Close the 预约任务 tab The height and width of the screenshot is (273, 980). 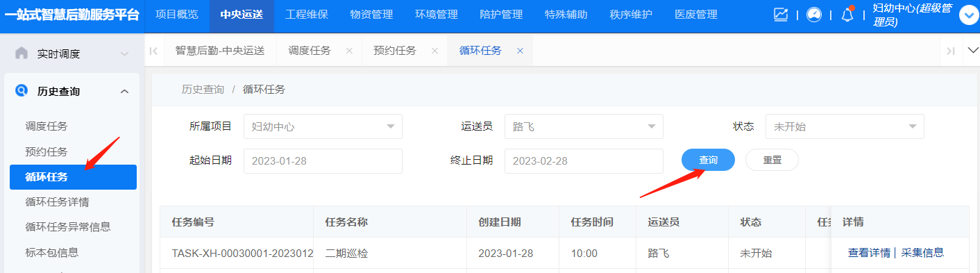pyautogui.click(x=434, y=51)
